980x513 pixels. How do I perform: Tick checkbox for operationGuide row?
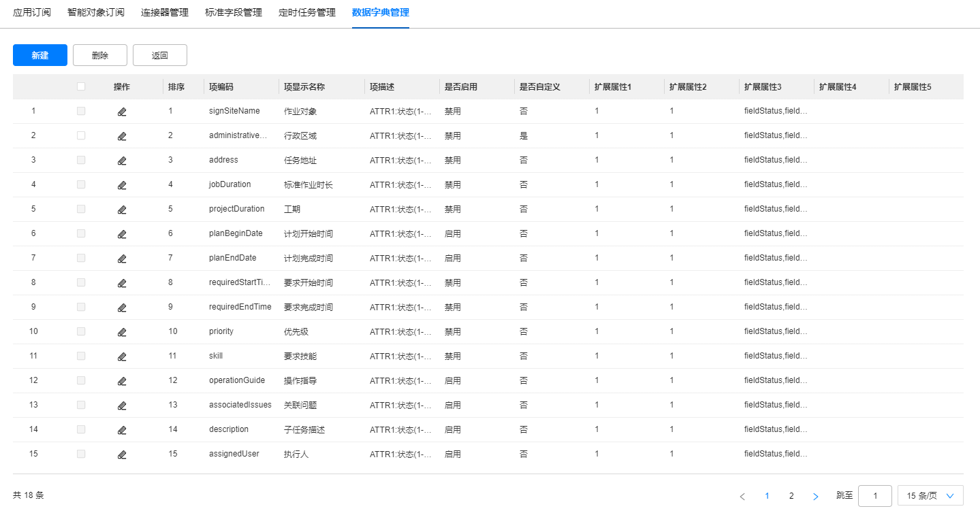coord(81,380)
